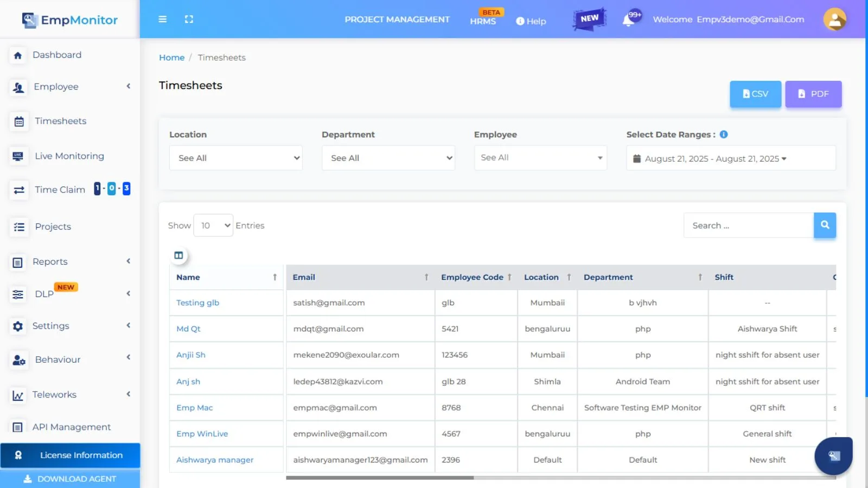Screen dimensions: 868x488
Task: Click the Timesheets calendar icon
Action: [19, 121]
